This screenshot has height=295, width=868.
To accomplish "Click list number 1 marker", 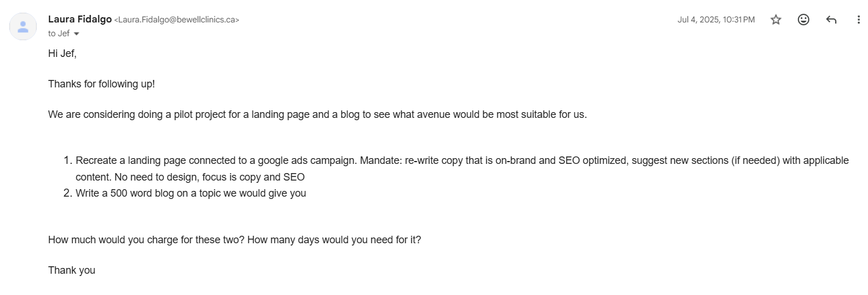I will 67,160.
